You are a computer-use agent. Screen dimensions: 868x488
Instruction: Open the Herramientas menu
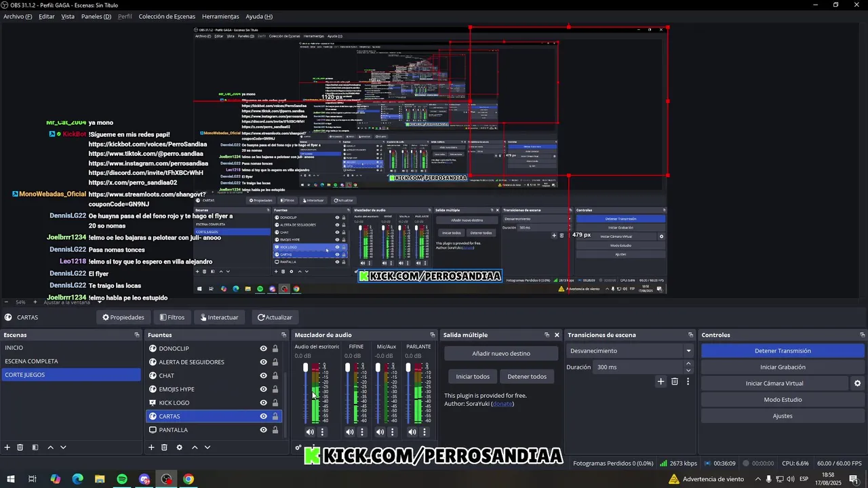220,16
